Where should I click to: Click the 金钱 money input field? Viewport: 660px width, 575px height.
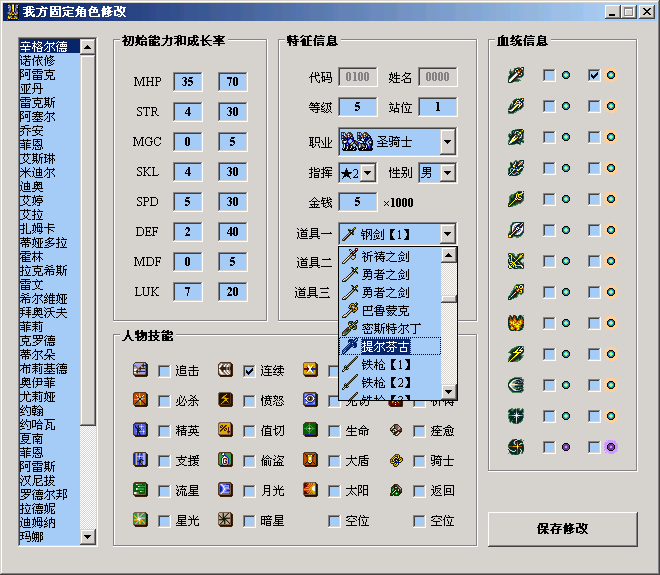click(357, 202)
